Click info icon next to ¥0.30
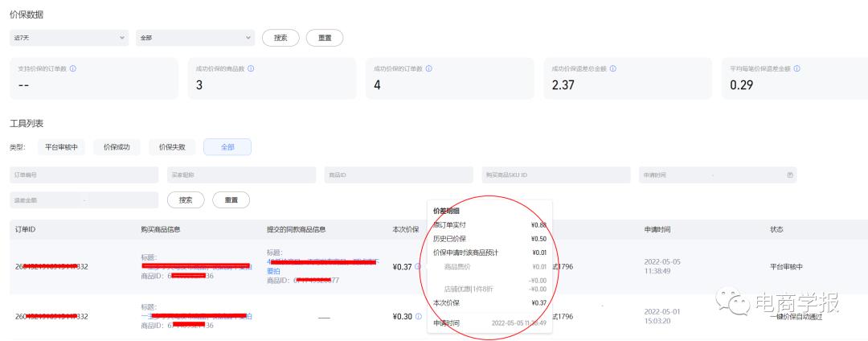 point(418,317)
